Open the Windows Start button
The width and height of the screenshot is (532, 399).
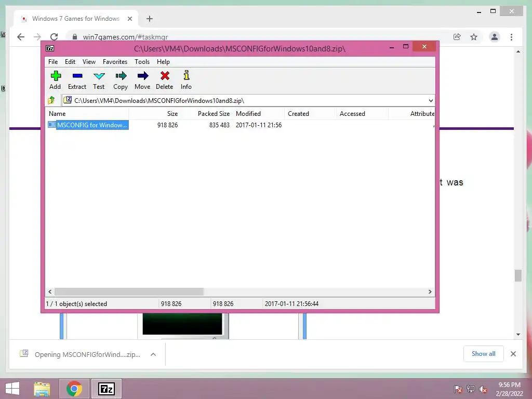[12, 389]
